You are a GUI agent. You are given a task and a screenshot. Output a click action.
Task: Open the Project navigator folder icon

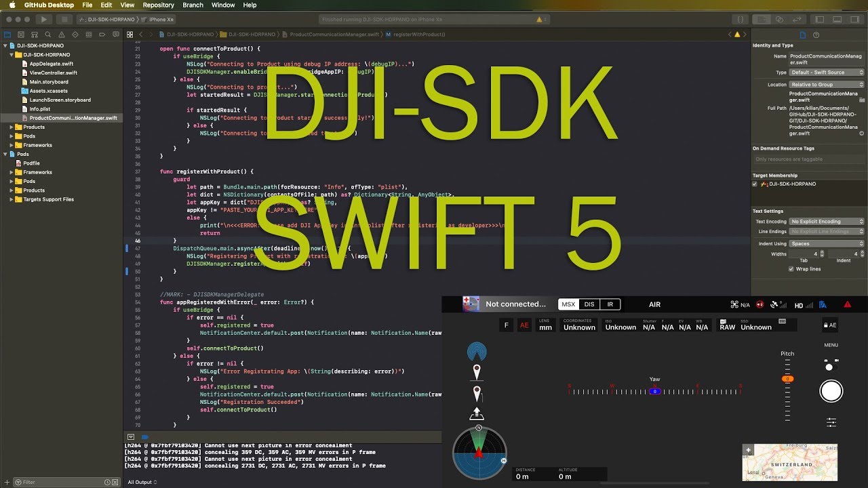point(7,34)
